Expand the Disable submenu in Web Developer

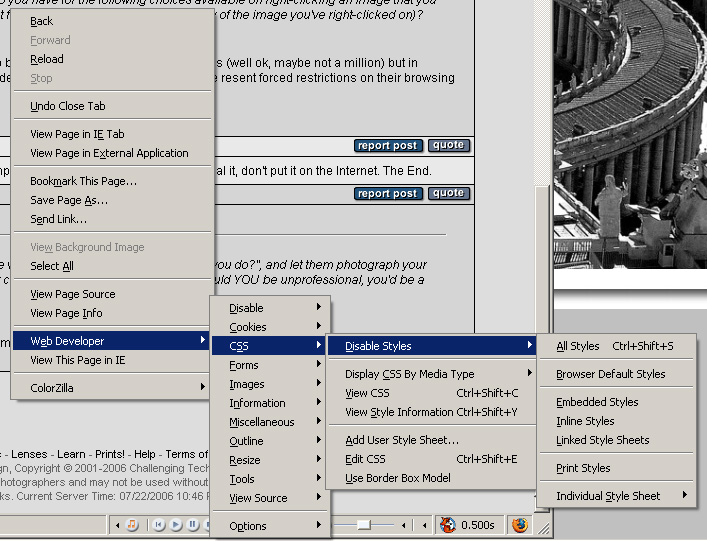[x=270, y=308]
